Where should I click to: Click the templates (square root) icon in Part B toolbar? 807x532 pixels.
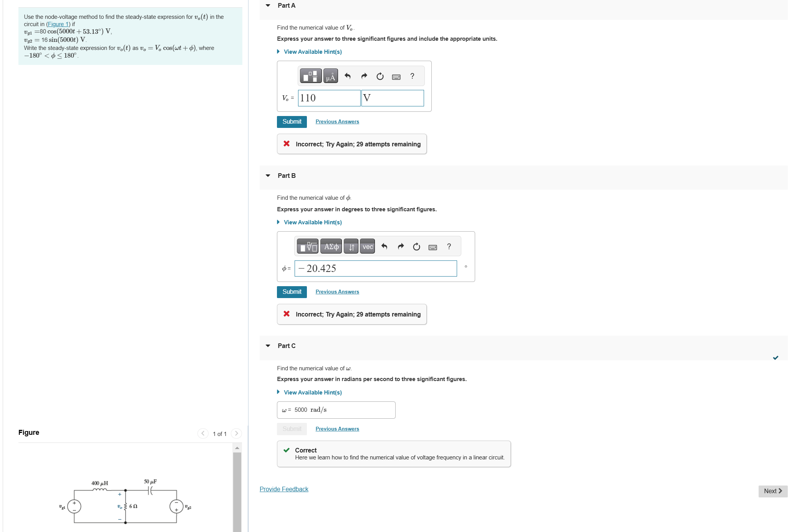coord(307,246)
